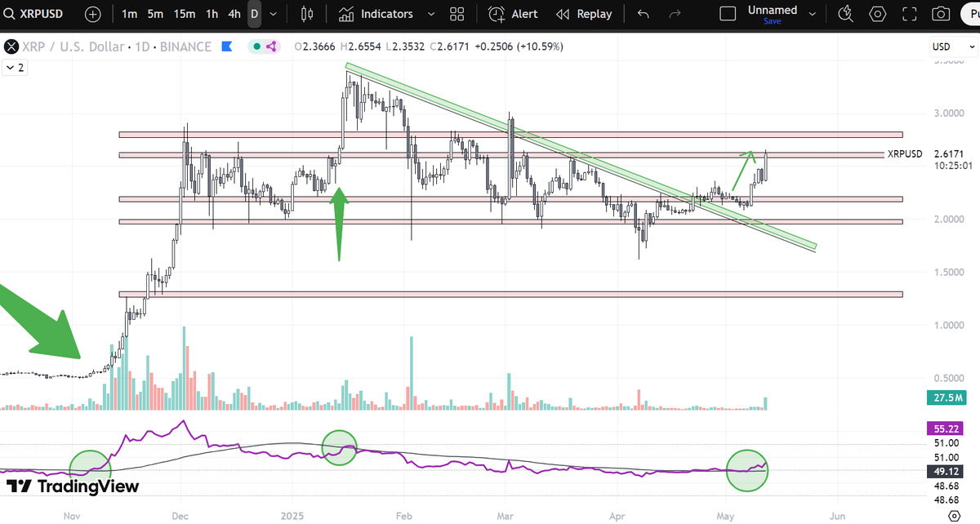The image size is (980, 524).
Task: Collapse the indicator legend showing 2
Action: point(16,68)
